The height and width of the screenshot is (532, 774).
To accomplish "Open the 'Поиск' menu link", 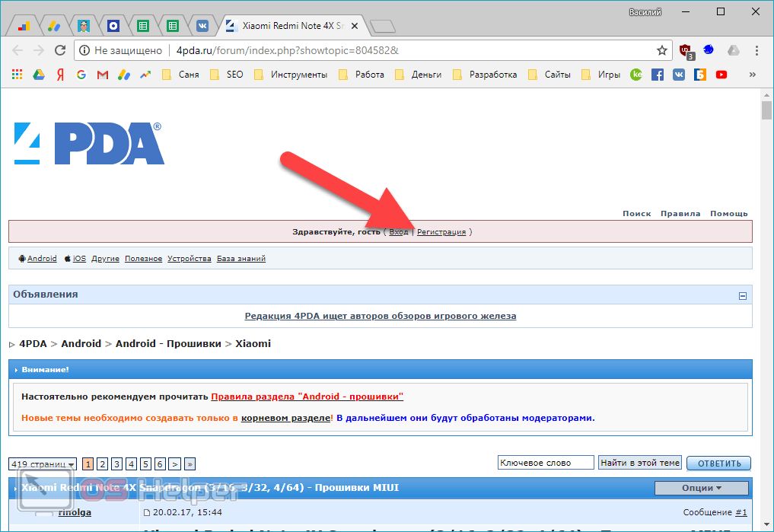I will tap(637, 214).
